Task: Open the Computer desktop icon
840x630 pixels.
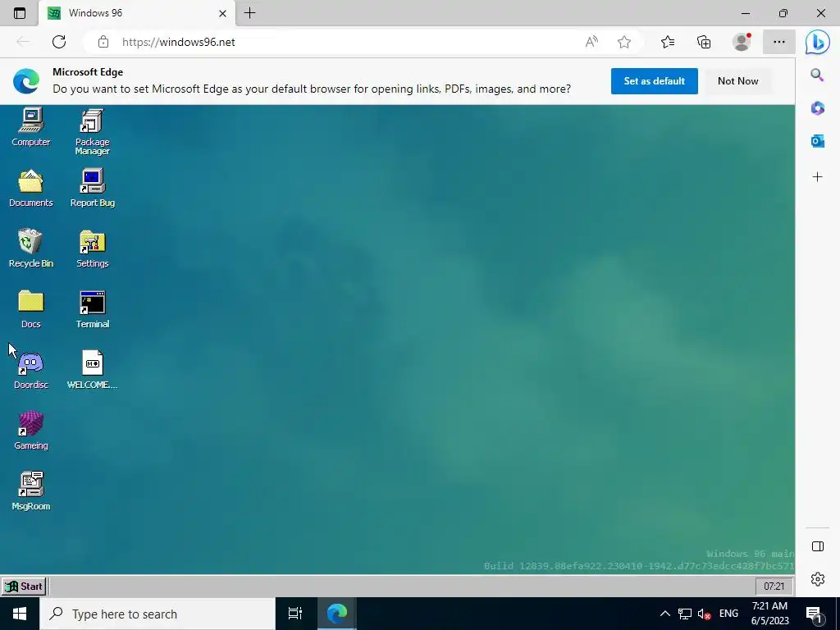Action: tap(30, 127)
